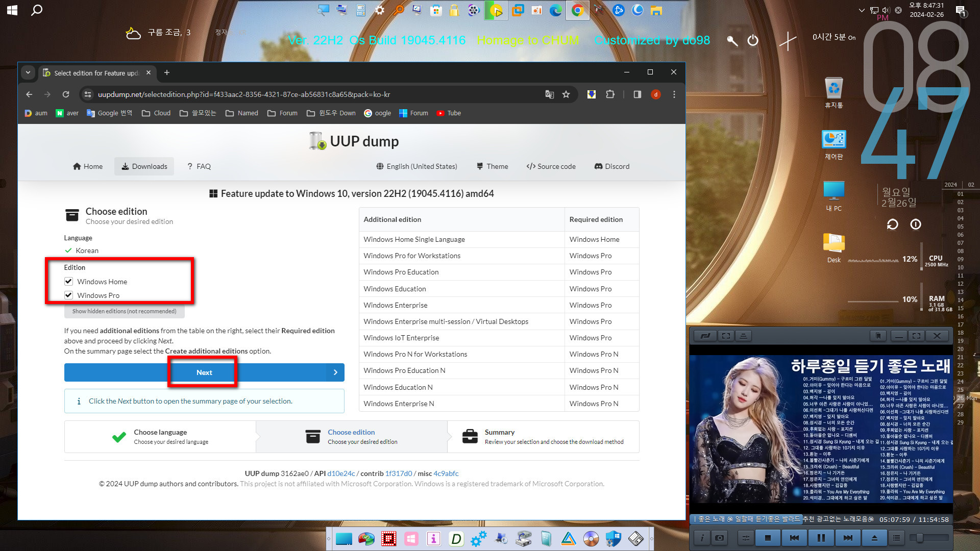Toggle the Windows Home edition checkbox
Viewport: 980px width, 551px height.
[x=68, y=281]
